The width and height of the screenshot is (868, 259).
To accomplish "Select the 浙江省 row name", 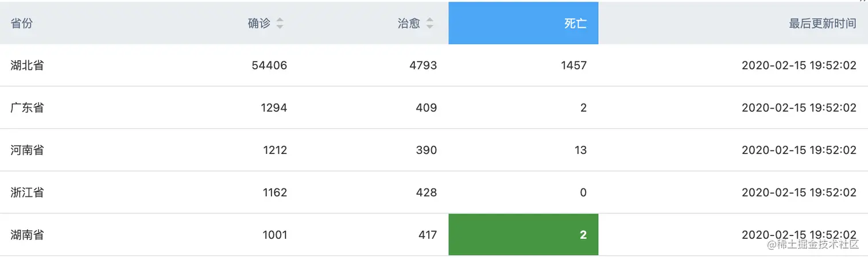I will pos(27,192).
